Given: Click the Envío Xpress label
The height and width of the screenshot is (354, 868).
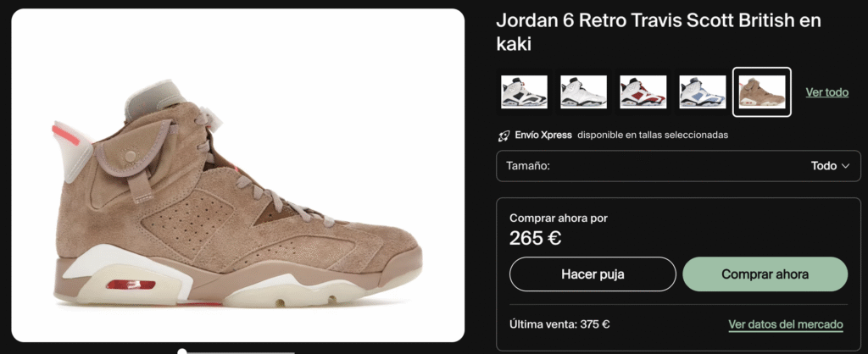Looking at the screenshot, I should coord(543,135).
